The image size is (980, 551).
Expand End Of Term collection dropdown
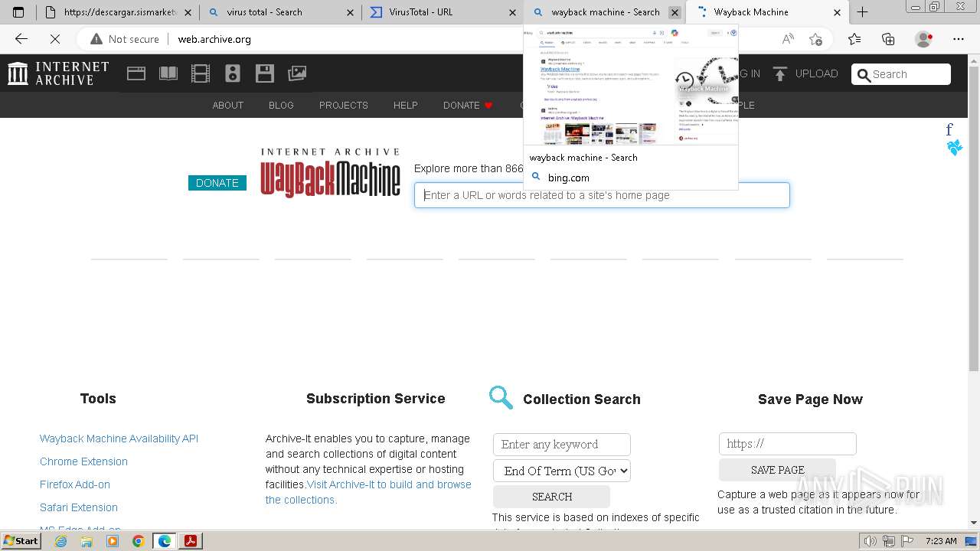click(562, 471)
